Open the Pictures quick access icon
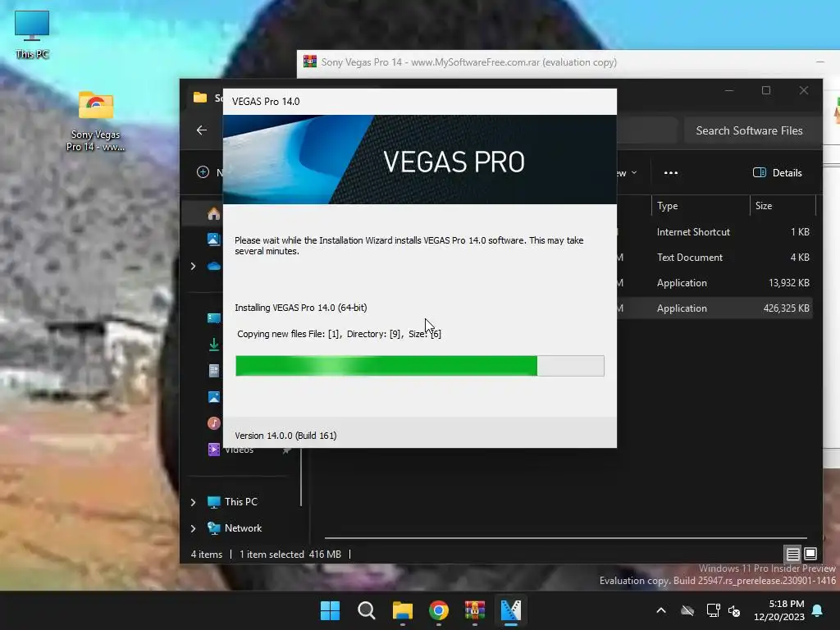 (x=214, y=397)
